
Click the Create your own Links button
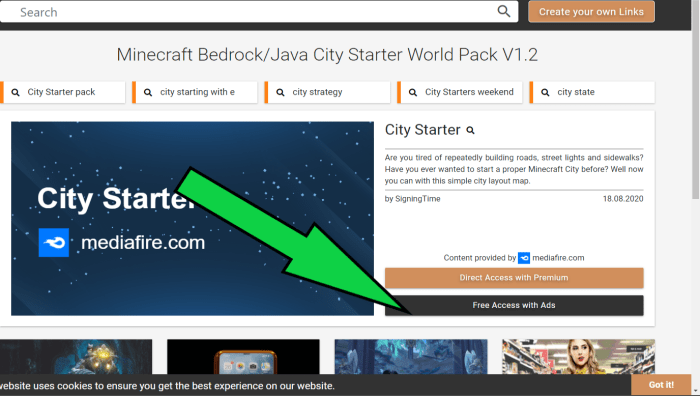[x=591, y=12]
